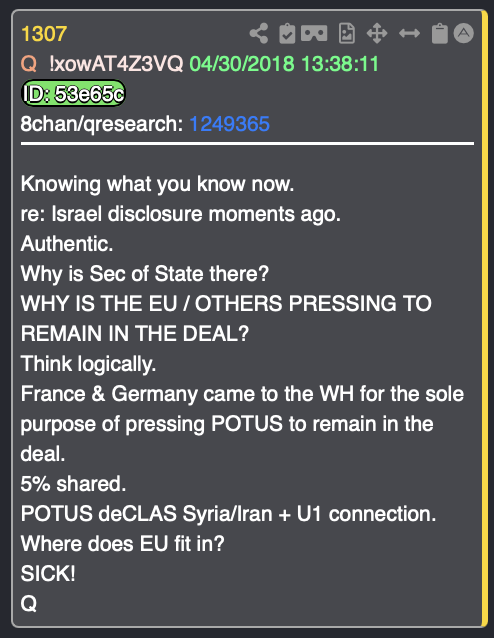This screenshot has height=638, width=494.
Task: Click the circled up-arrow icon
Action: [x=463, y=33]
